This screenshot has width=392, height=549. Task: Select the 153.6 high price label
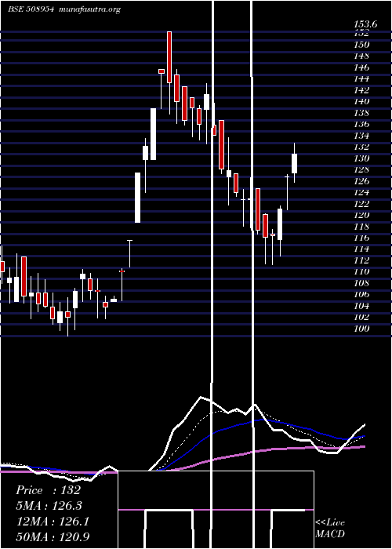[x=365, y=24]
